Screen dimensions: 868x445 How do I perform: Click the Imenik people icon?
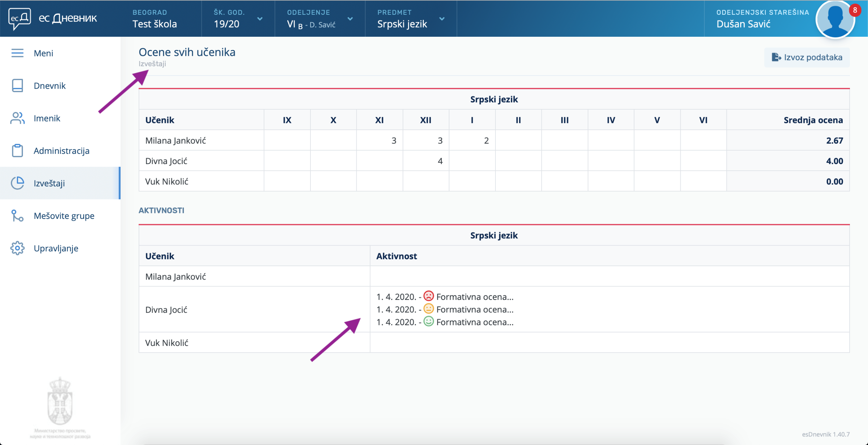pyautogui.click(x=17, y=118)
